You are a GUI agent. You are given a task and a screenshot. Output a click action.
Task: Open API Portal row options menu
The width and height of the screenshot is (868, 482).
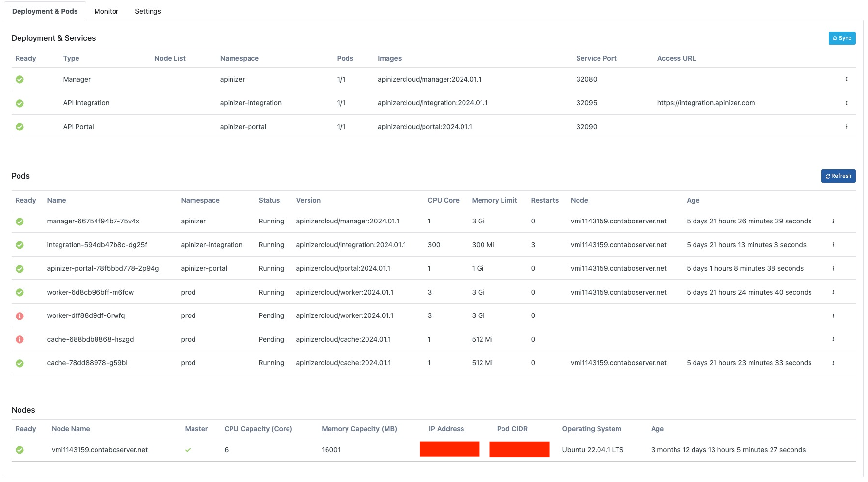tap(846, 127)
